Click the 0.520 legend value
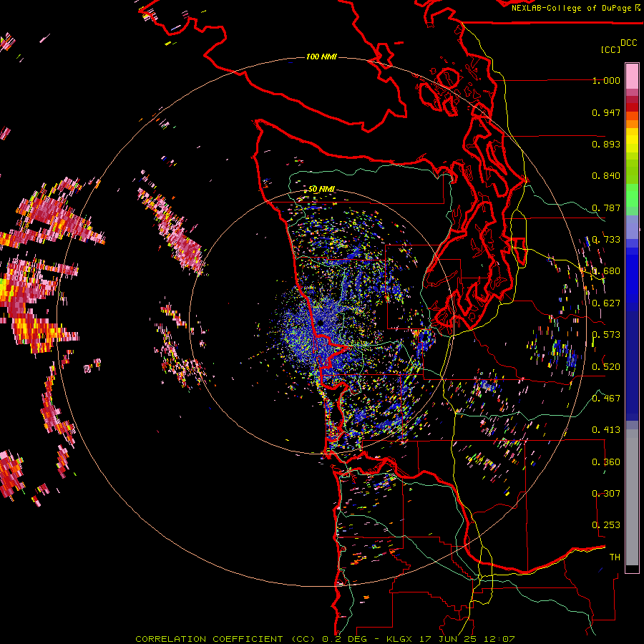 (x=606, y=366)
